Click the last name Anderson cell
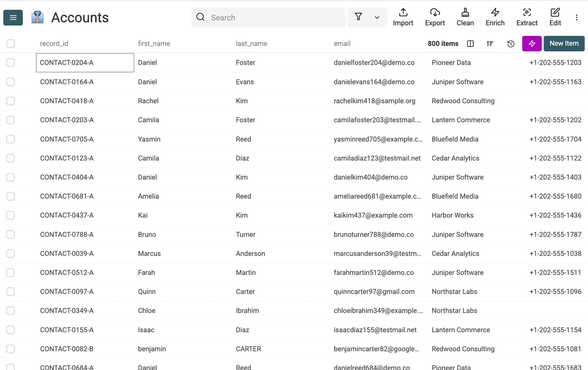Image resolution: width=588 pixels, height=370 pixels. coord(250,254)
